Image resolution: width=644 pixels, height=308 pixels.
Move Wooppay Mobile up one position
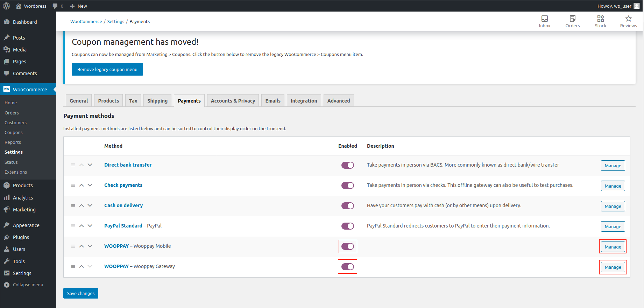pyautogui.click(x=82, y=246)
